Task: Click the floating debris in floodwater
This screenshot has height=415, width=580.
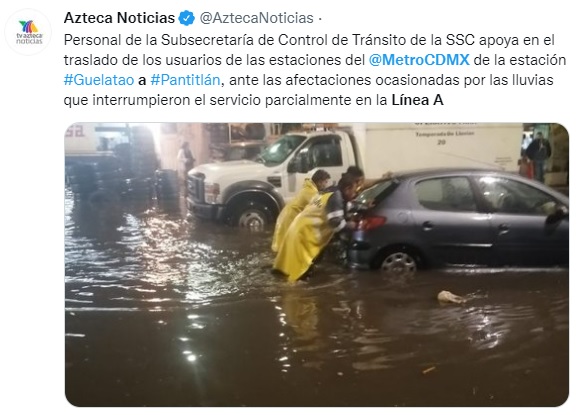Action: coord(451,297)
